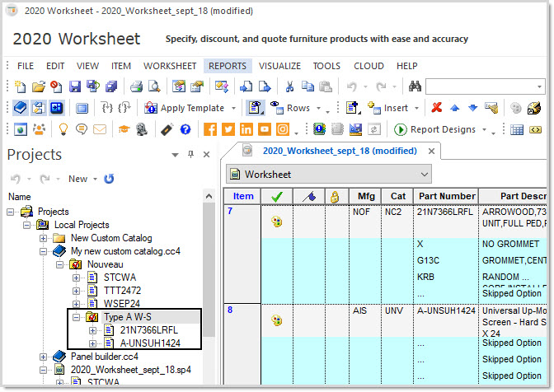Open the FILE menu
The width and height of the screenshot is (554, 392).
click(x=26, y=66)
